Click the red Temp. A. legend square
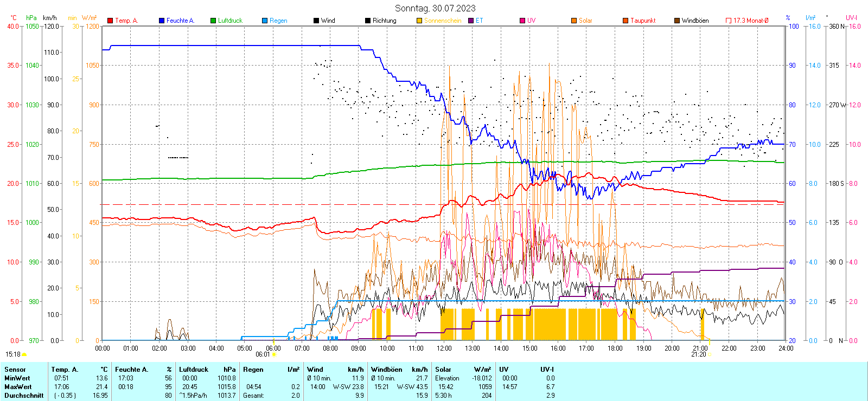Image resolution: width=868 pixels, height=401 pixels. pos(110,21)
